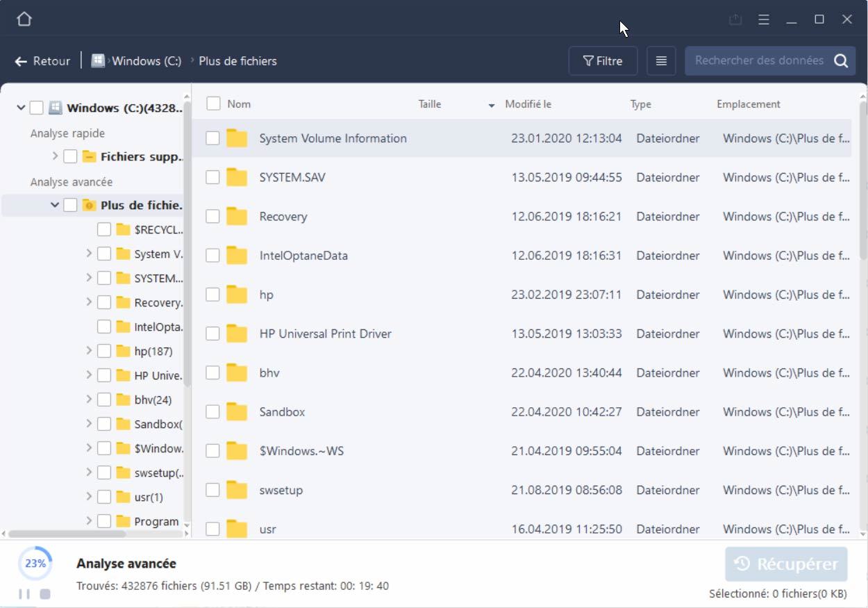The image size is (868, 608).
Task: Sort by the Taille column header
Action: pyautogui.click(x=430, y=104)
